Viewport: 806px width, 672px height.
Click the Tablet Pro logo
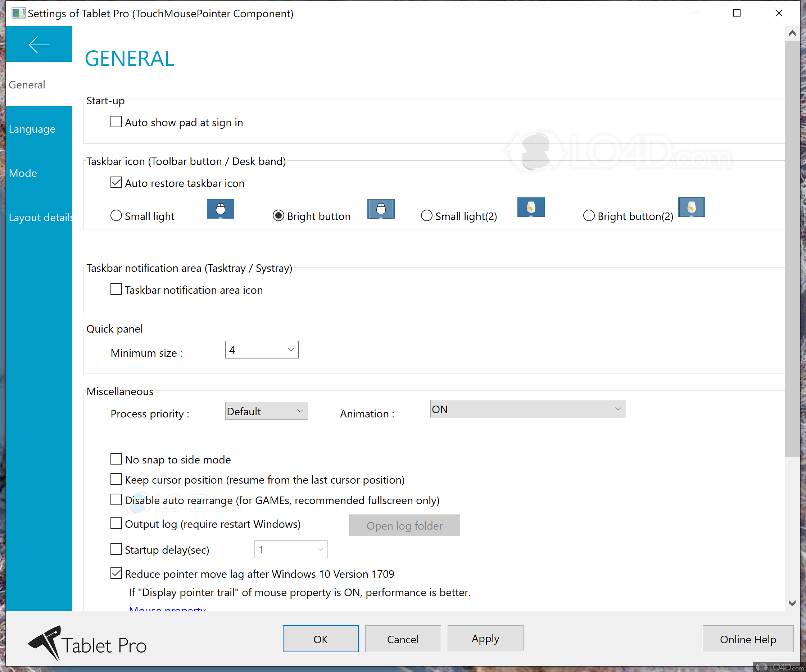click(x=87, y=644)
